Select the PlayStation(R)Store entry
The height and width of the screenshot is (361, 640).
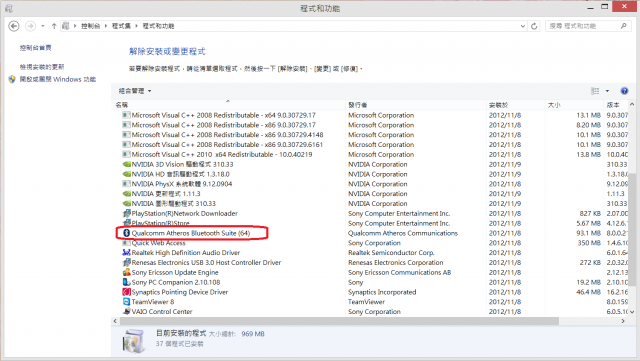pos(160,223)
